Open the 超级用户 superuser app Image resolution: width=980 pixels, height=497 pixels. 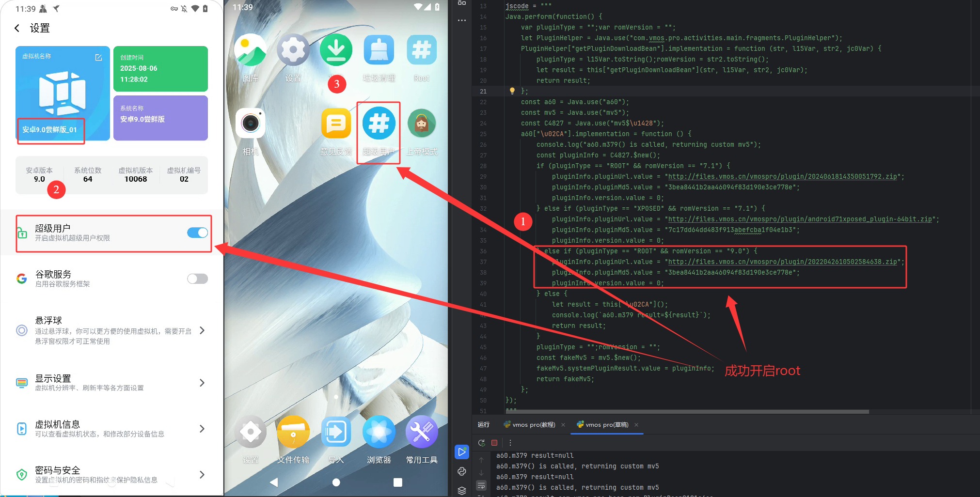379,123
